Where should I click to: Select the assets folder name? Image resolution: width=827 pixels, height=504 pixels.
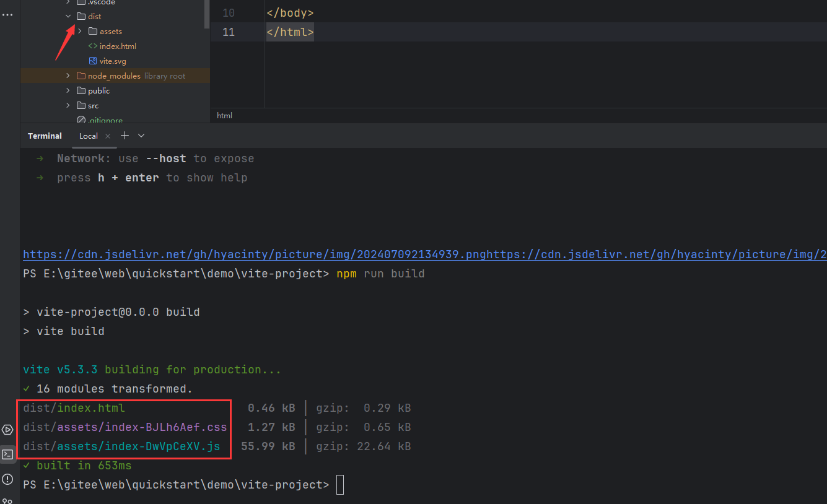coord(111,31)
